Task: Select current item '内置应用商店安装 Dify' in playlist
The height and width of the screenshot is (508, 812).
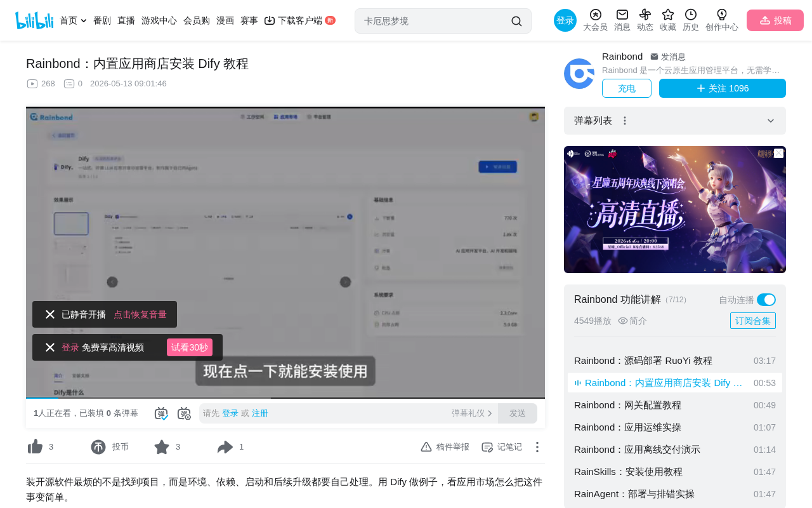Action: 675,383
